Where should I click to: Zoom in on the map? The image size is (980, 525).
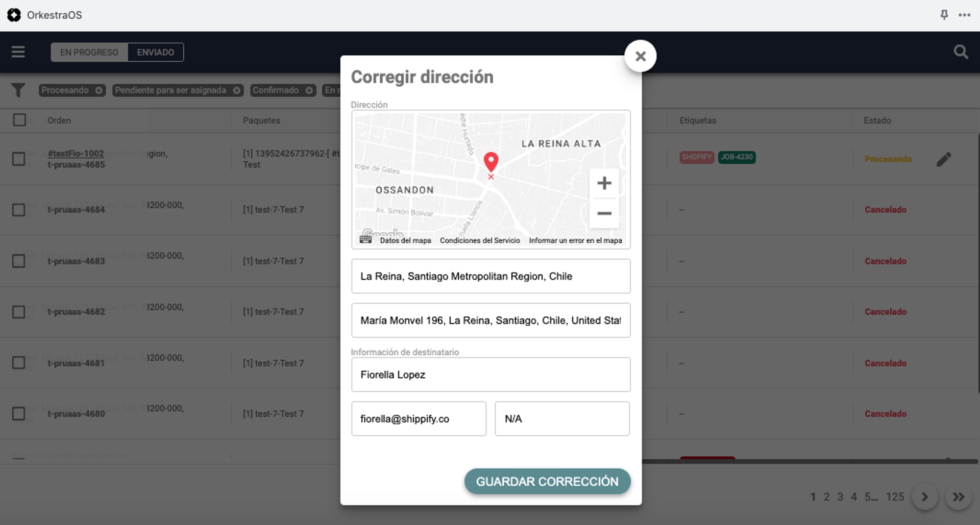(x=604, y=183)
